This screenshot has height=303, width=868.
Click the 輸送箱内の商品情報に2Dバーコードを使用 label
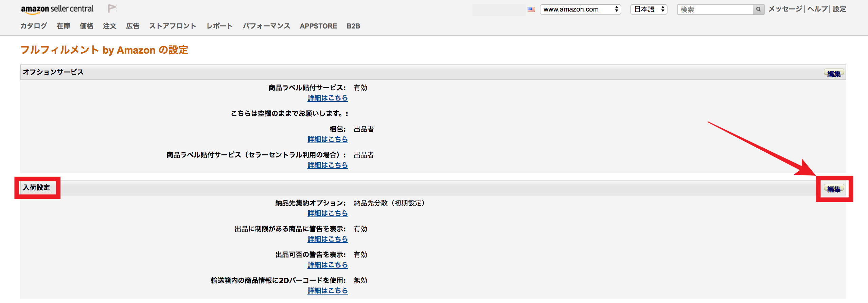point(278,281)
